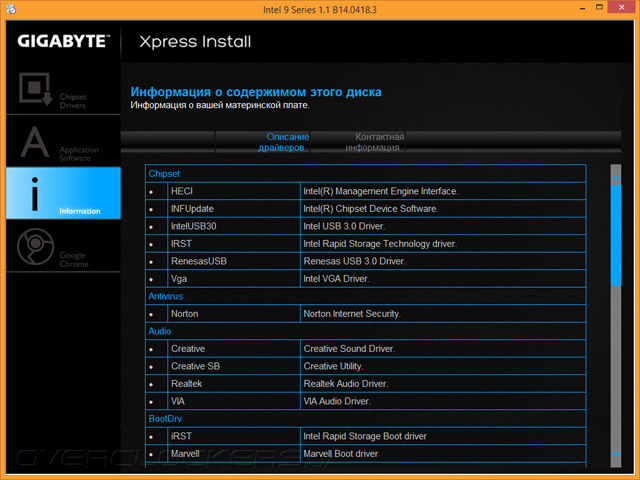The image size is (640, 480).
Task: Minimize the Intel 9 Series window
Action: click(582, 8)
